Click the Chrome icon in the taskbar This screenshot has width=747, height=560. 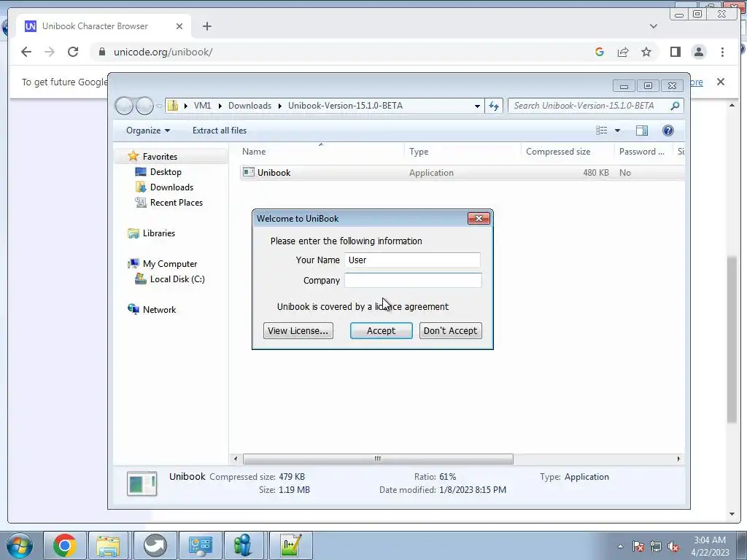click(x=65, y=545)
